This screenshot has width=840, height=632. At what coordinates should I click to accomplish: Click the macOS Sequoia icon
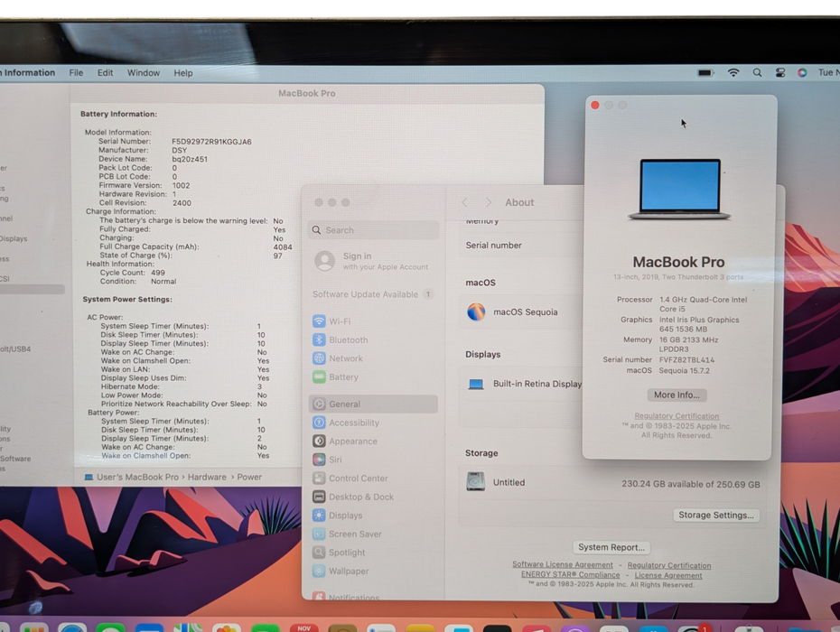click(476, 311)
